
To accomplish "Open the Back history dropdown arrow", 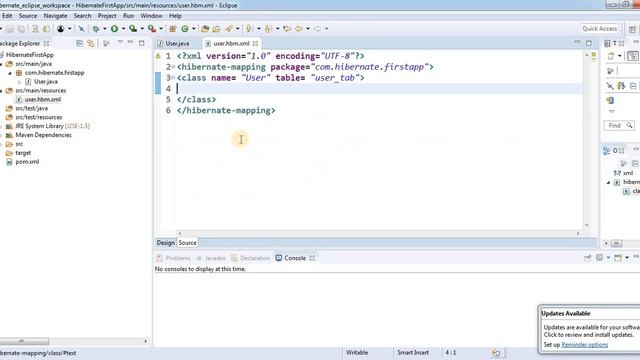I will point(308,29).
